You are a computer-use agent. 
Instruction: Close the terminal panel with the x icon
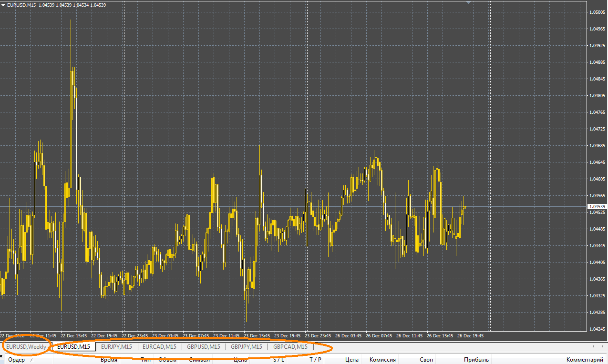coord(2,356)
